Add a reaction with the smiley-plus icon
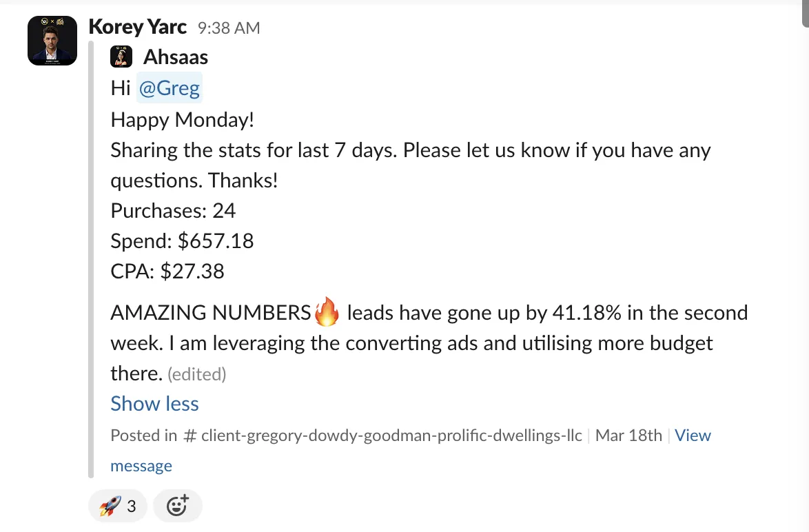 pos(178,506)
